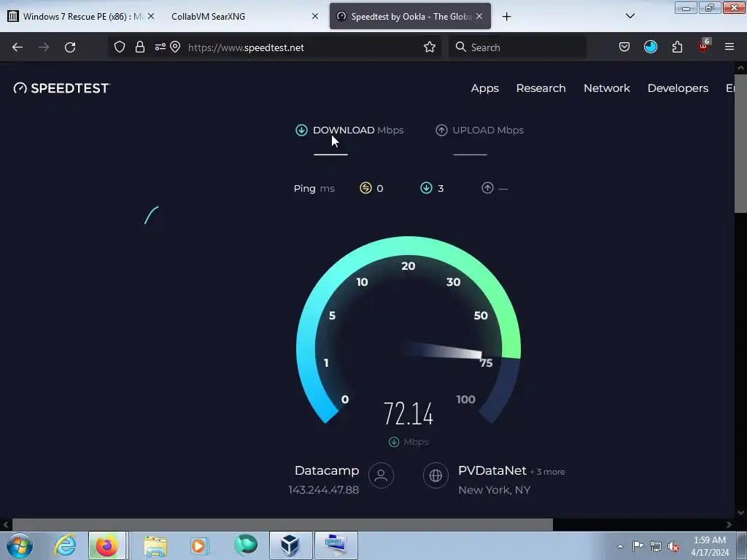Show hidden system tray icons arrow
747x560 pixels.
[620, 546]
